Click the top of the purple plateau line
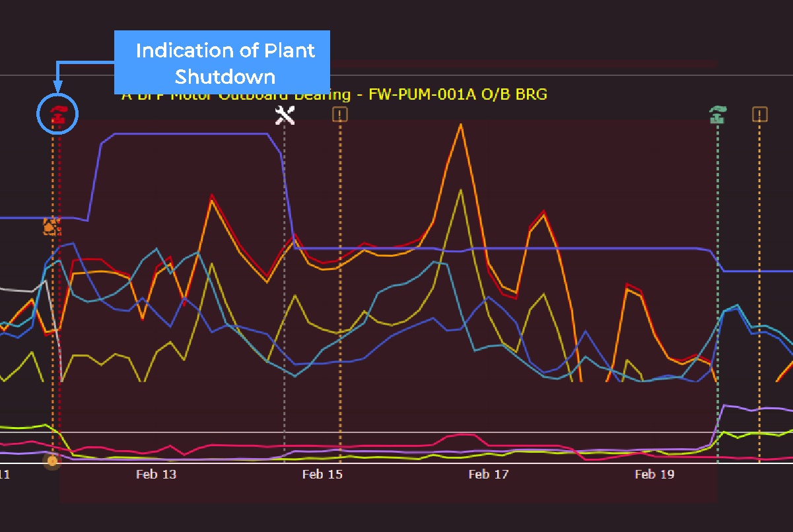The width and height of the screenshot is (793, 532). coord(191,134)
